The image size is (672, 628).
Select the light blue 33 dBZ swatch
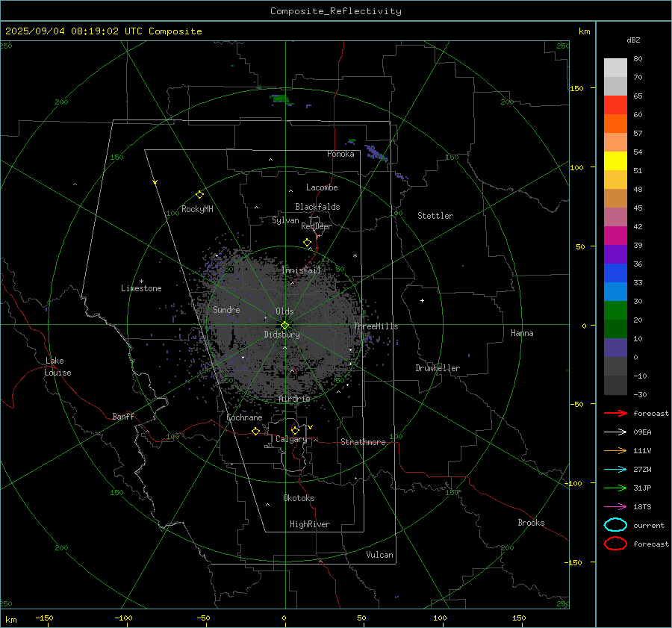[x=615, y=291]
